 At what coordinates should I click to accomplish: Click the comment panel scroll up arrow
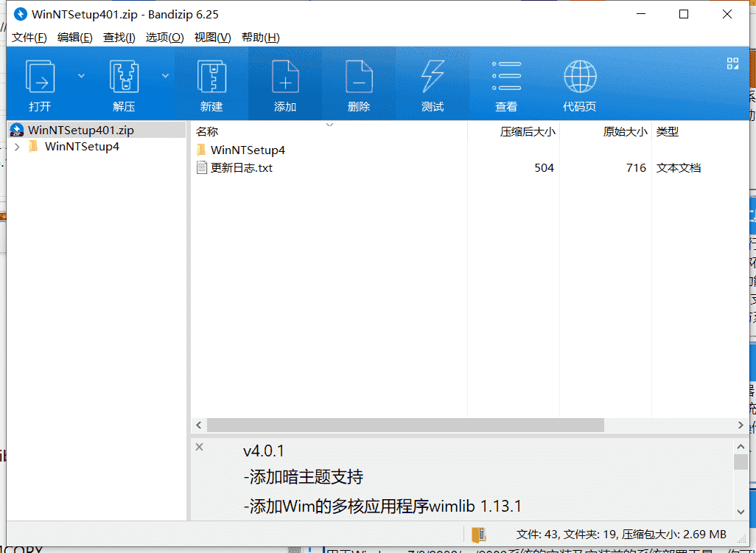[x=741, y=447]
